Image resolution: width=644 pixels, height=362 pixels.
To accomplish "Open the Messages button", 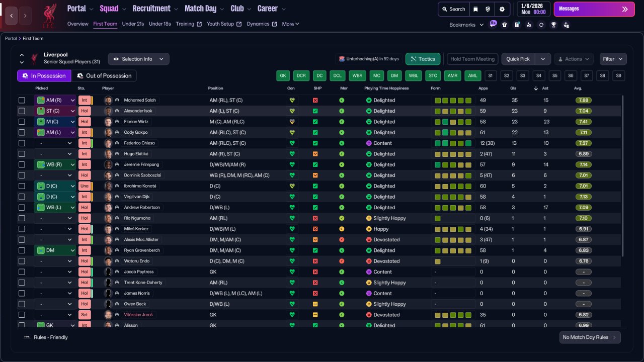I will click(594, 9).
